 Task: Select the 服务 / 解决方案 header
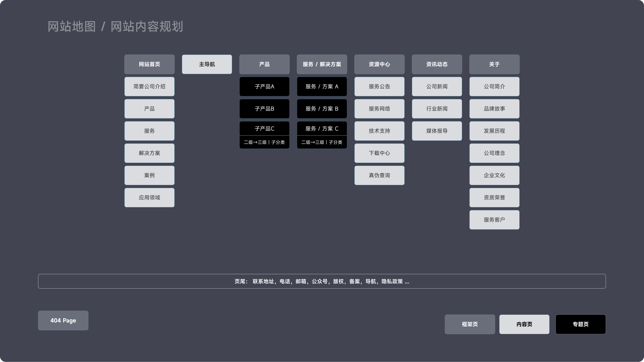(322, 64)
